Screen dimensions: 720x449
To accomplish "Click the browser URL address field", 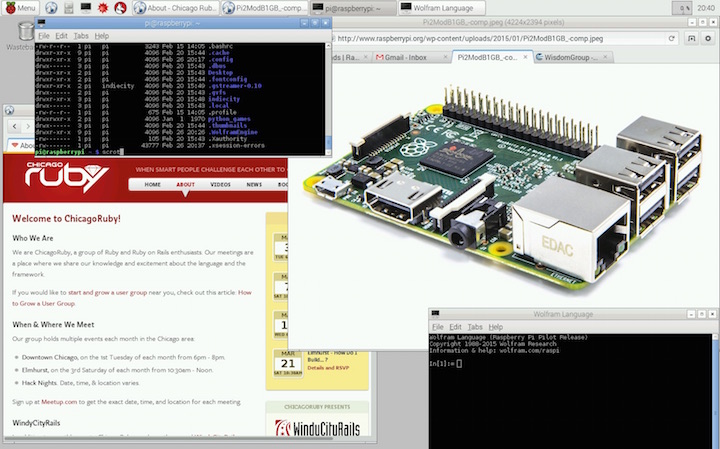I will (503, 39).
